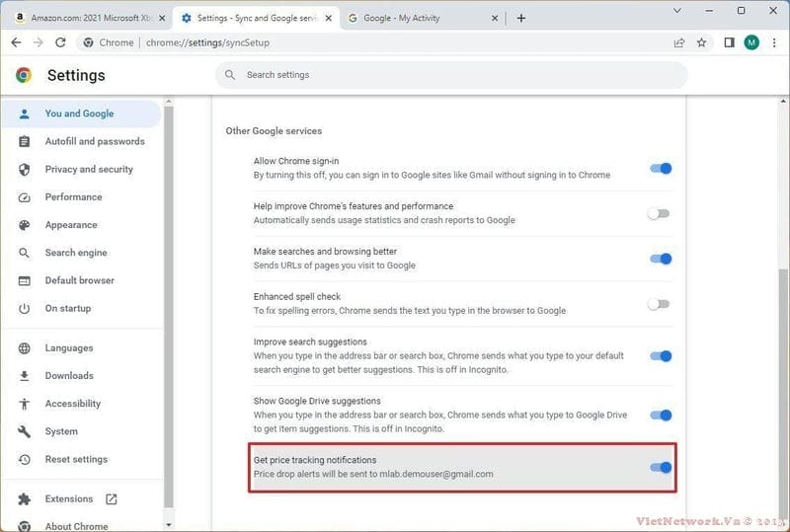Open Privacy and security settings section
This screenshot has width=790, height=532.
(x=88, y=169)
